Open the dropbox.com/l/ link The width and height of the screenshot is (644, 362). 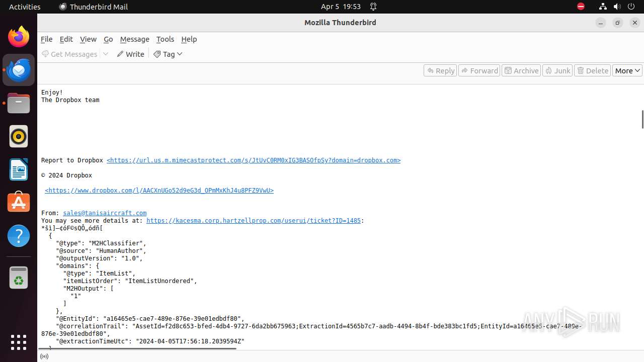click(159, 191)
